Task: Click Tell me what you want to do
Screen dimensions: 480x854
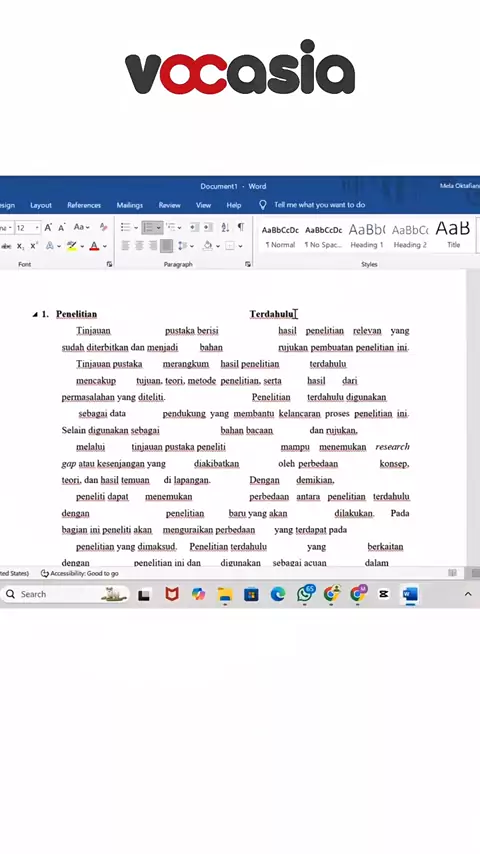Action: coord(319,205)
